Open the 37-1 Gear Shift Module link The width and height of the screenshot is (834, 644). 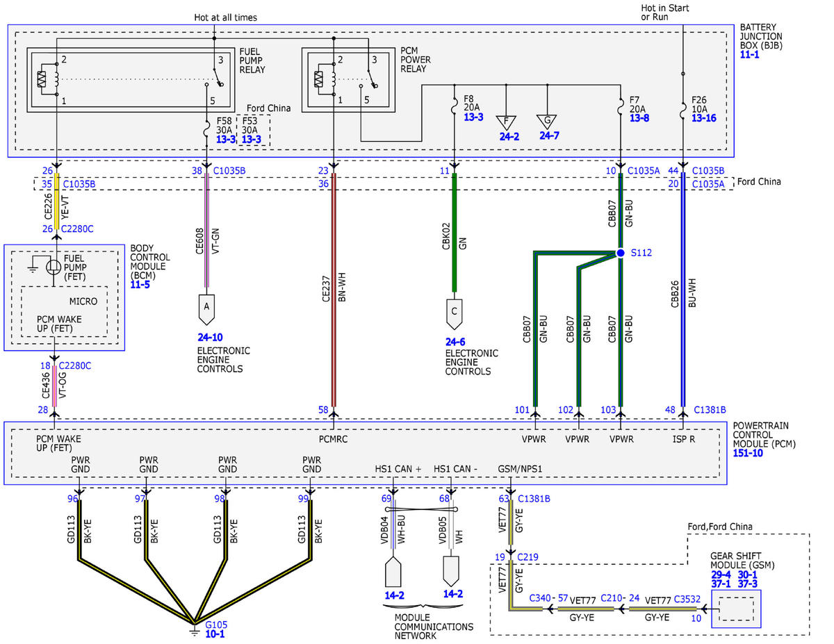pos(721,584)
